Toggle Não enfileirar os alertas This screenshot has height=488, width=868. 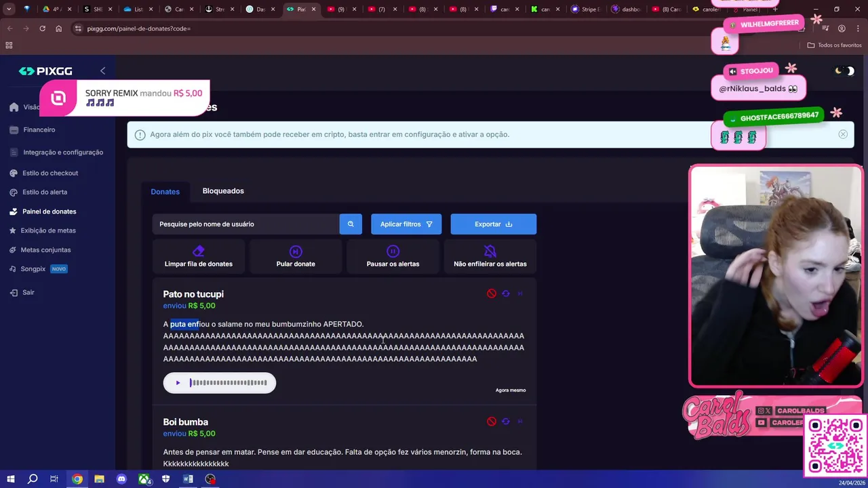pos(490,257)
